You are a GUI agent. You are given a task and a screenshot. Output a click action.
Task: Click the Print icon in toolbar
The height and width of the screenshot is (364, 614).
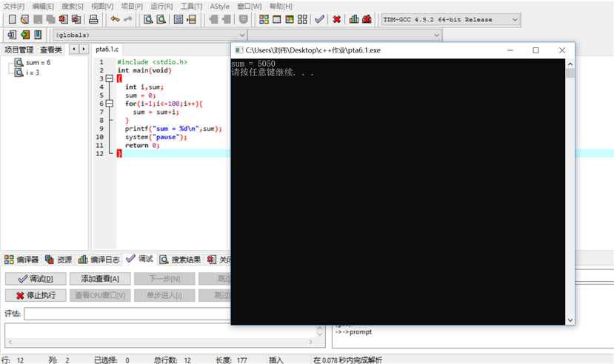(93, 19)
